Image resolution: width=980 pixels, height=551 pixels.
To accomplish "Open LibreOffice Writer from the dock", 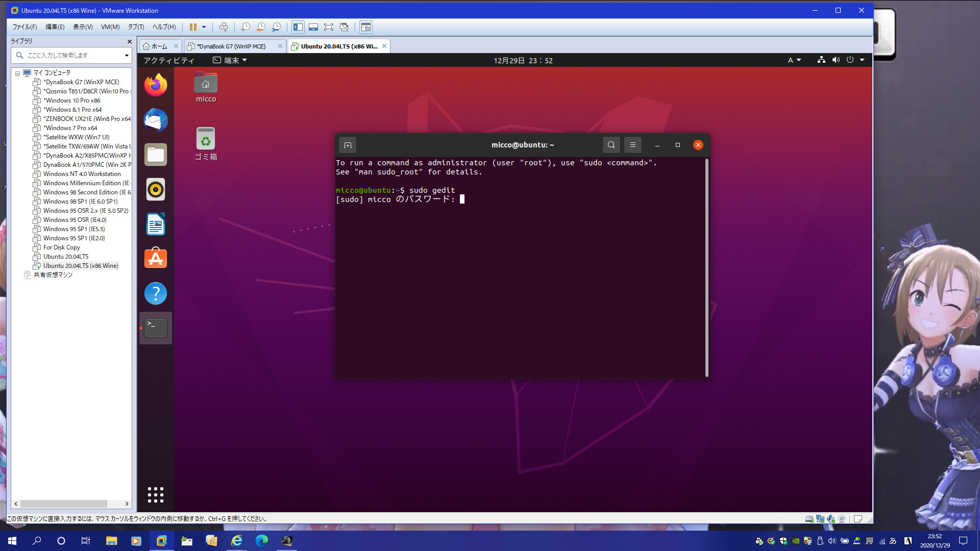I will (156, 224).
